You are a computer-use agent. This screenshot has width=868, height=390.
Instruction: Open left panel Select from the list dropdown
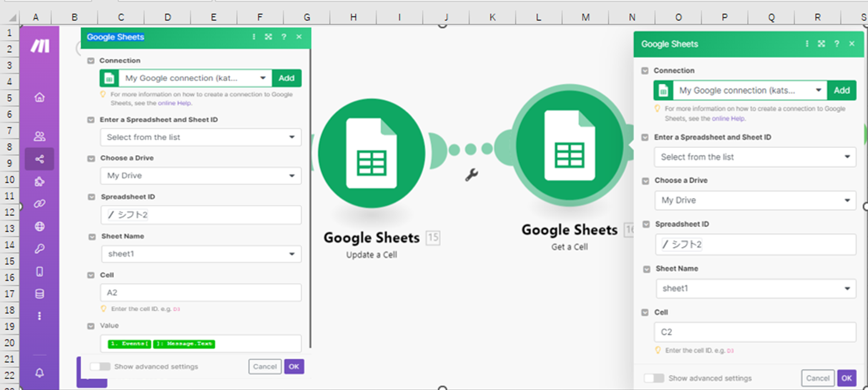point(201,137)
